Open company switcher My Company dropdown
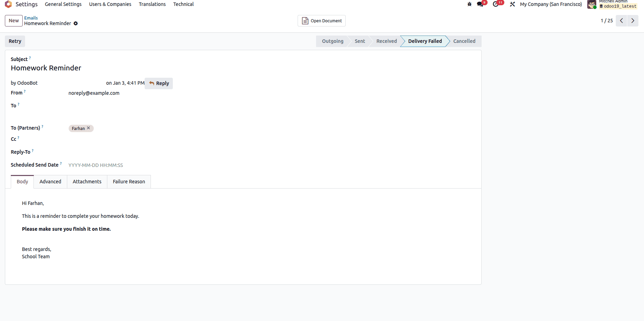 coord(551,4)
